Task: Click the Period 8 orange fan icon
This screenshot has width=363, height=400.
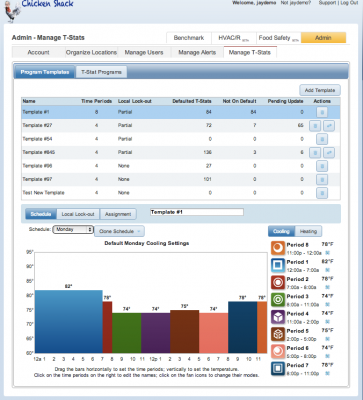Action: pyautogui.click(x=278, y=248)
